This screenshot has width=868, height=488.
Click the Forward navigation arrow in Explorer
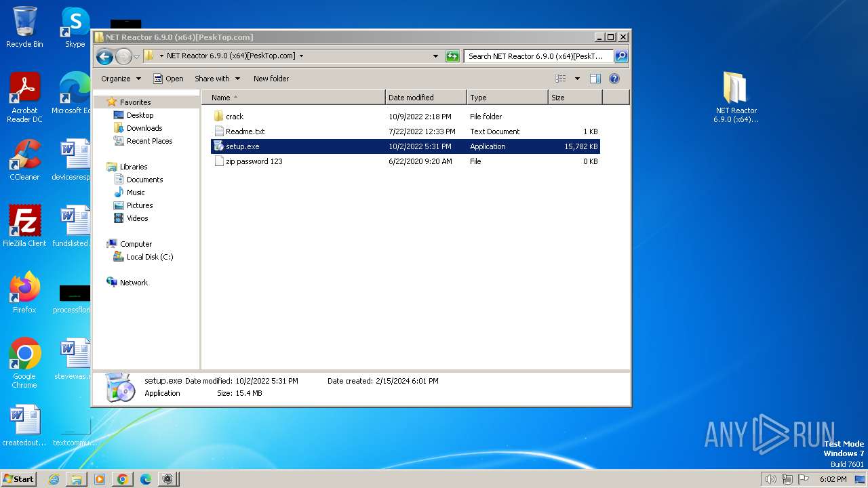point(123,56)
